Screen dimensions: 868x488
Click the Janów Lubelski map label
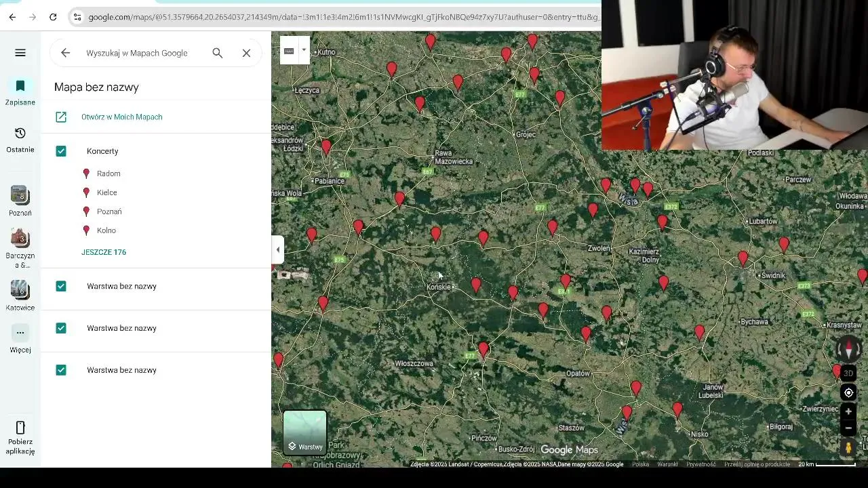point(712,391)
